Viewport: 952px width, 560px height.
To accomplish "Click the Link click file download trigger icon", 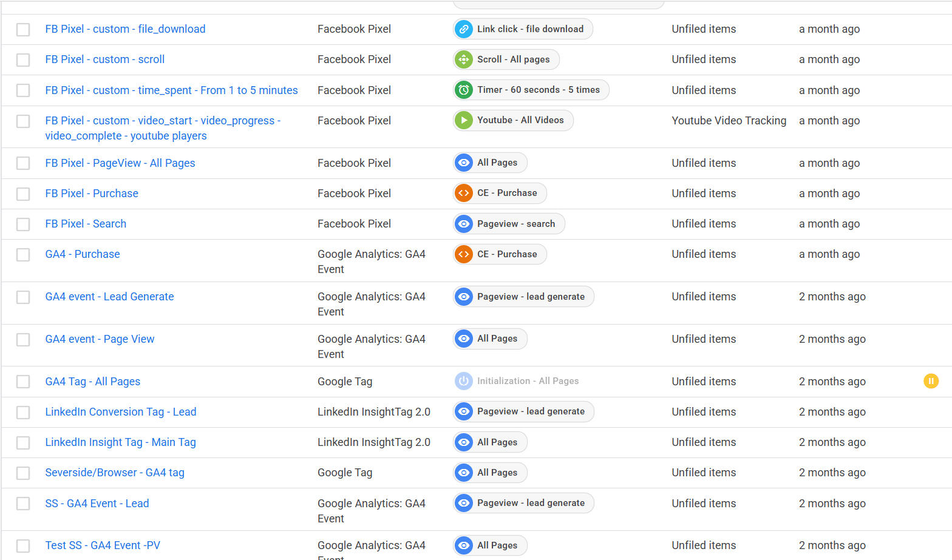I will pos(464,29).
